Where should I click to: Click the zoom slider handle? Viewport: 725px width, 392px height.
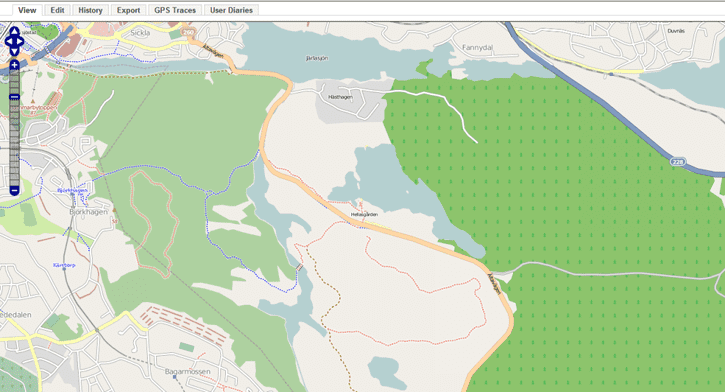pos(14,97)
